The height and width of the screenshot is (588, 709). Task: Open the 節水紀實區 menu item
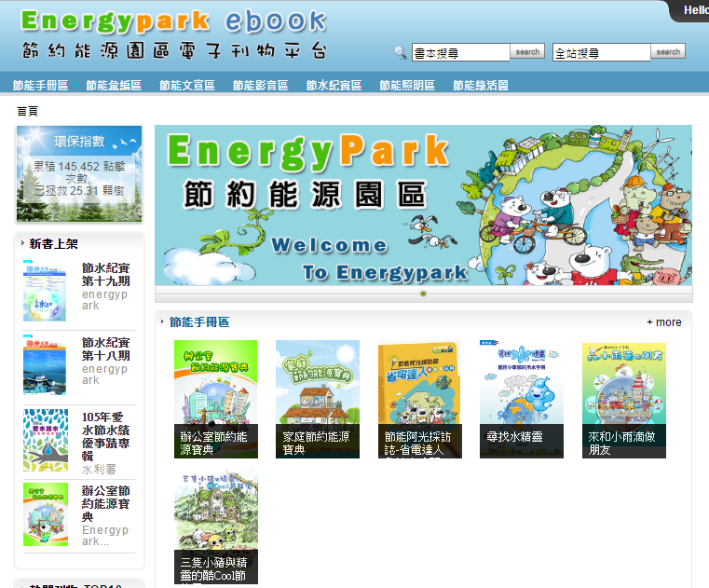tap(334, 86)
